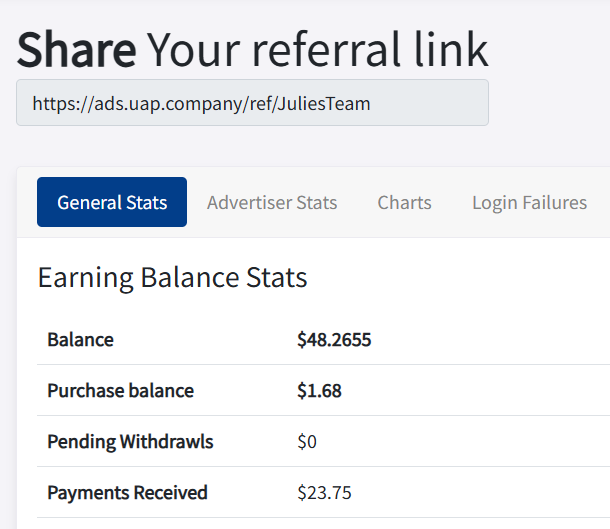Click the $48.2655 balance amount

click(334, 340)
